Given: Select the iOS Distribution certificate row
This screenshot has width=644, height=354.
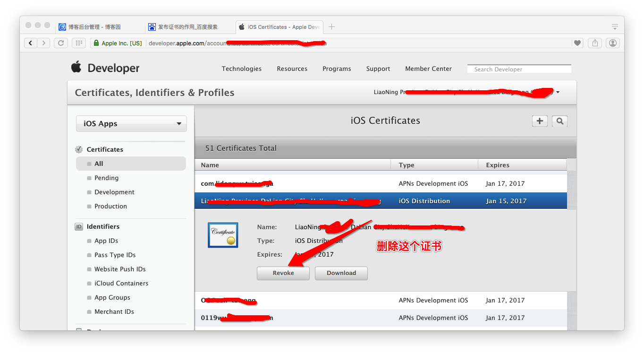Looking at the screenshot, I should [x=381, y=201].
